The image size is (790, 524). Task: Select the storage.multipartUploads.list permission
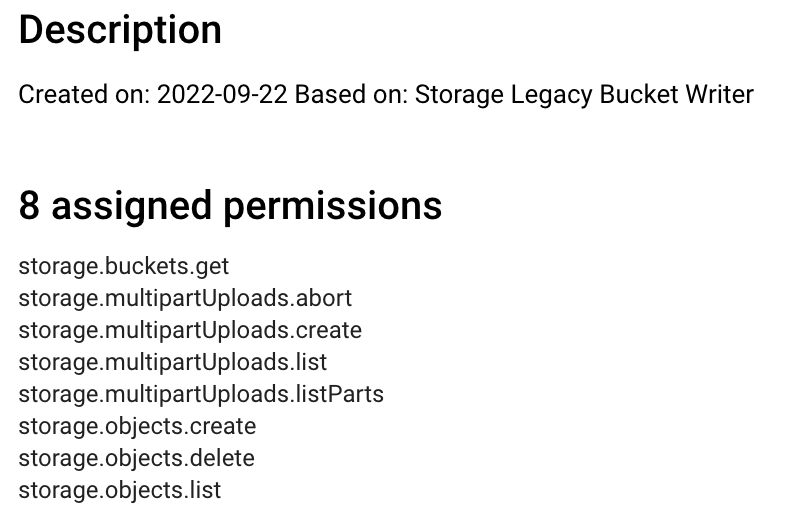point(173,362)
